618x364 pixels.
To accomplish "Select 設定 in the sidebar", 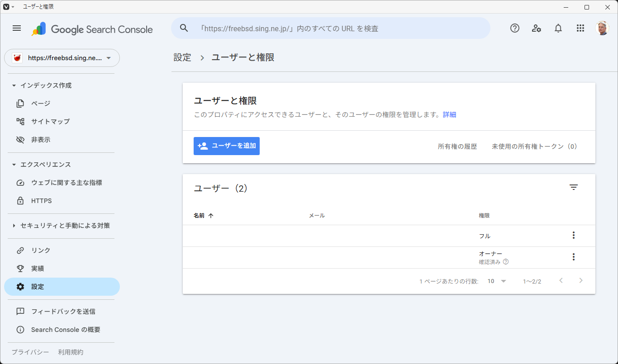I will pos(38,286).
